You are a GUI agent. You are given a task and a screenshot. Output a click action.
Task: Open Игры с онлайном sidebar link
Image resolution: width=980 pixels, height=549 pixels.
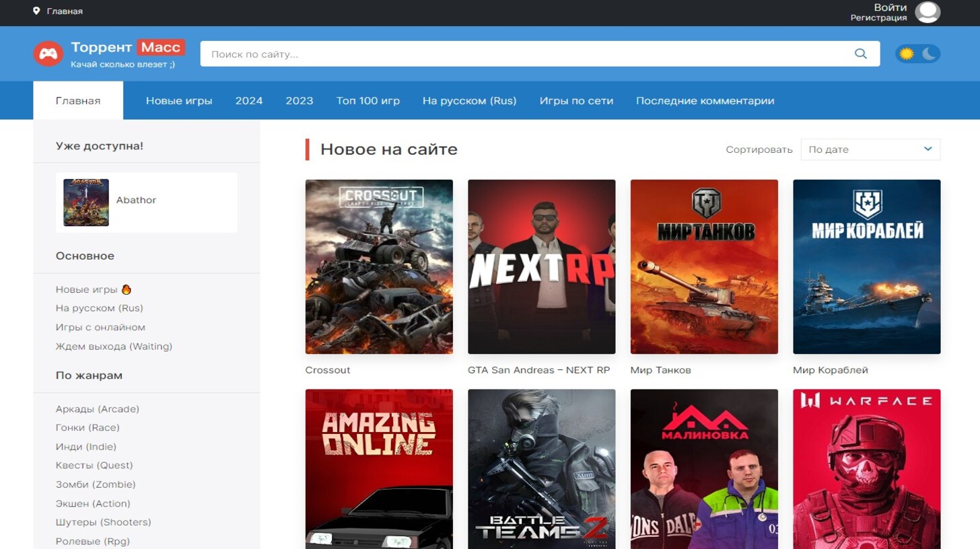pyautogui.click(x=100, y=328)
